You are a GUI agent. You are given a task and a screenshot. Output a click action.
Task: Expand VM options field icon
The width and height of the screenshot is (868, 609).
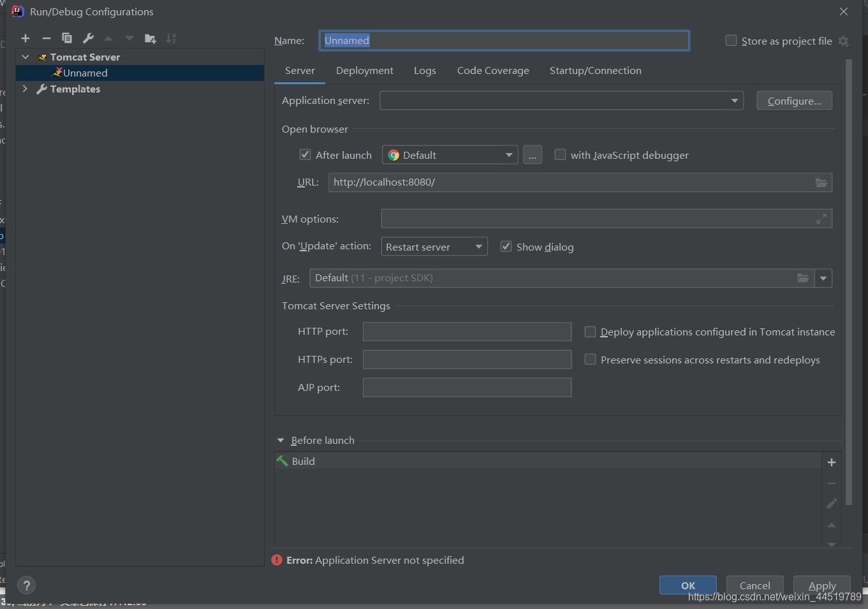click(x=821, y=219)
